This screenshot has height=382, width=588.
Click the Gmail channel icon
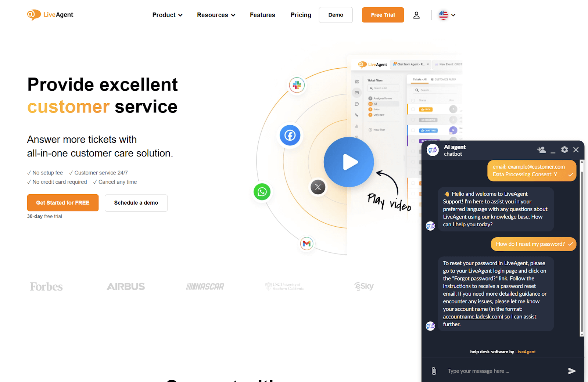pos(306,243)
